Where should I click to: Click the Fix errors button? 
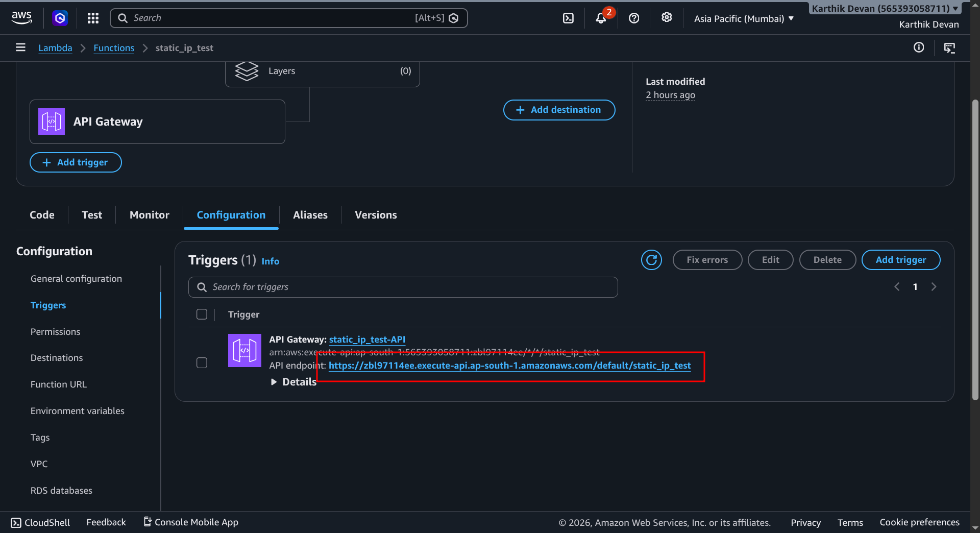pos(707,260)
